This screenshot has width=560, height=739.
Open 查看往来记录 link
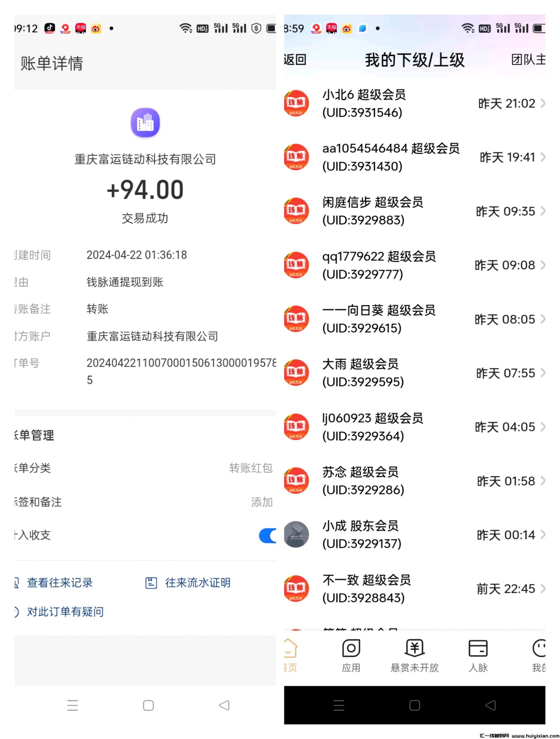click(59, 583)
